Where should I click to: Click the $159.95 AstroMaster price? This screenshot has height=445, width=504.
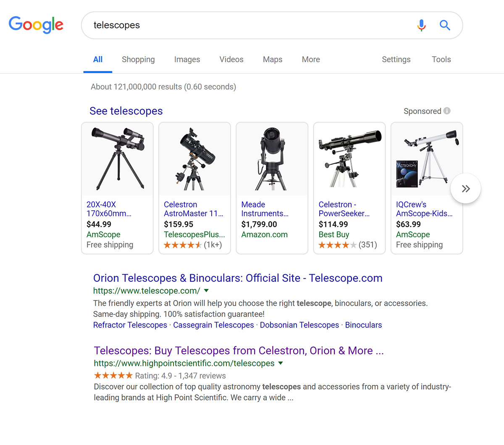(x=178, y=225)
